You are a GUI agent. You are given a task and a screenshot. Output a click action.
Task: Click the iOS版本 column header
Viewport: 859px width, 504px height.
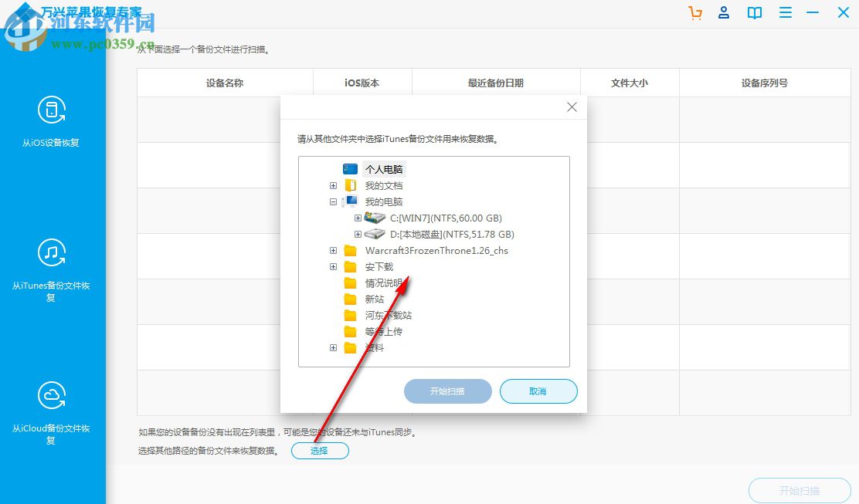tap(362, 82)
